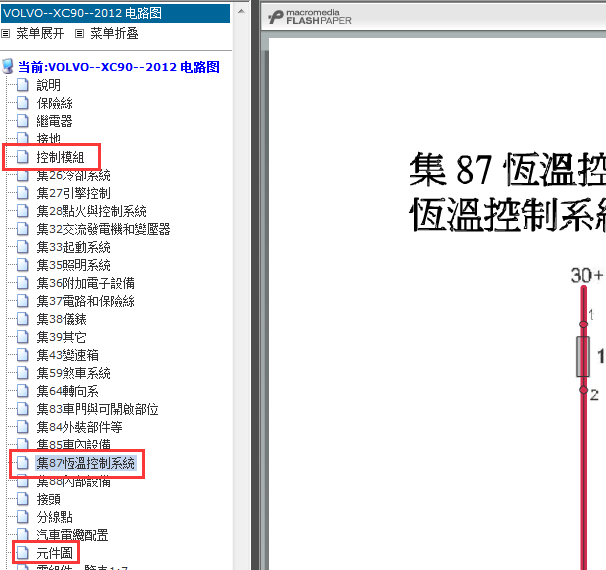606x570 pixels.
Task: Click the page icon next to 元件圖
Action: (23, 553)
